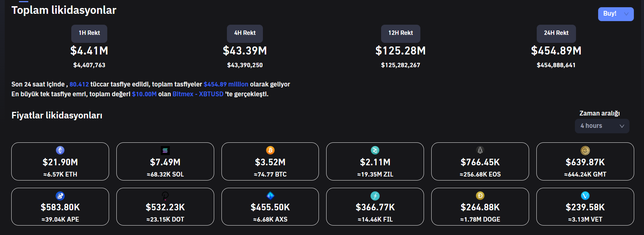
Task: Click the Zilliqa coin icon
Action: point(375,150)
